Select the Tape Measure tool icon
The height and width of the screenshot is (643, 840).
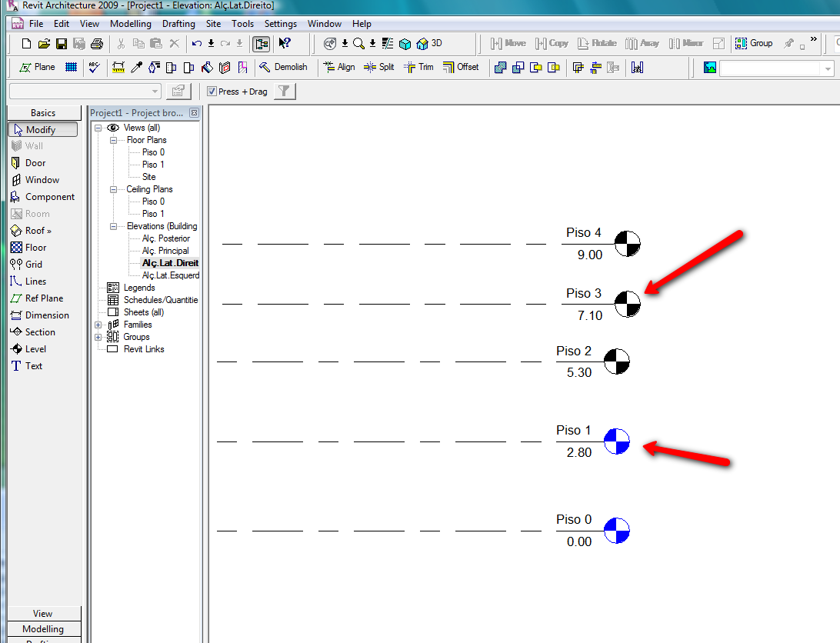118,67
